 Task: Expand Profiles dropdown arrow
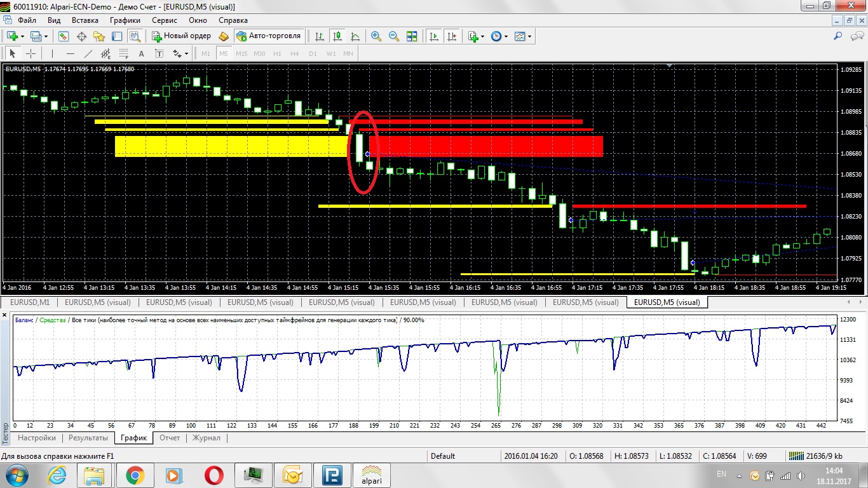[x=46, y=37]
